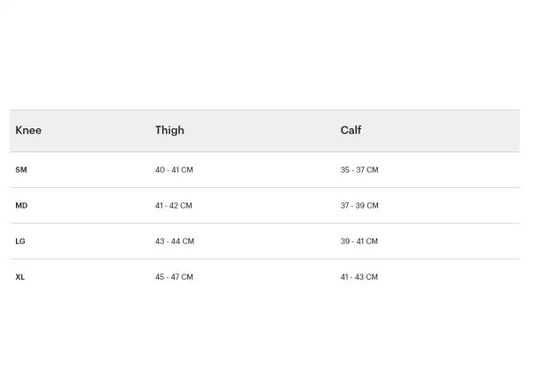Click the 41 - 43 CM calf value
The width and height of the screenshot is (535, 392).
(359, 277)
